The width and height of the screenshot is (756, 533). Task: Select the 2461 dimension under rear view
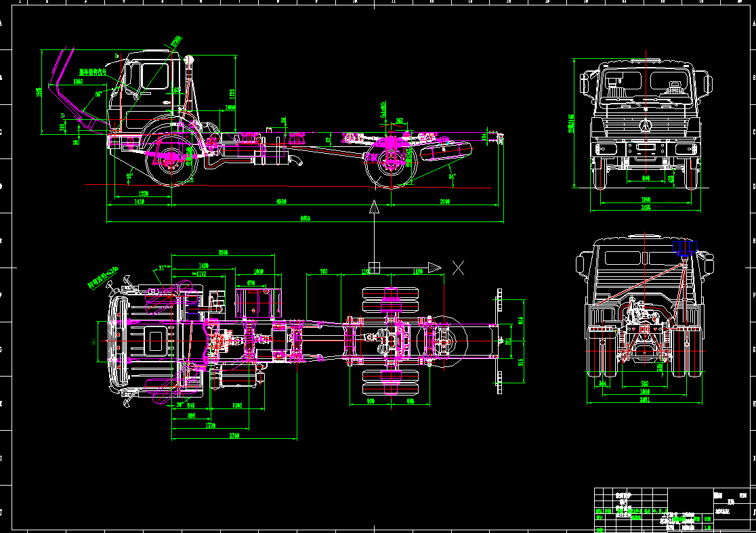tap(645, 400)
